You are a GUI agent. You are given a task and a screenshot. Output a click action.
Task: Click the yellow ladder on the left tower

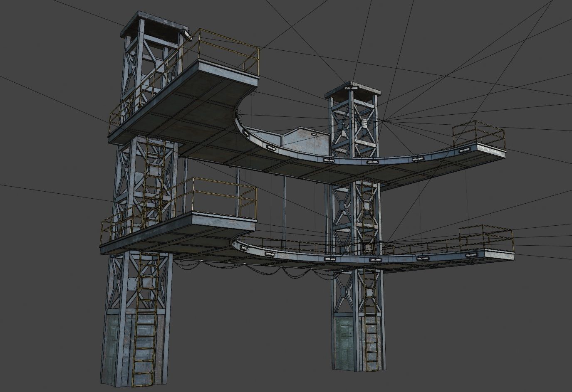coord(146,333)
